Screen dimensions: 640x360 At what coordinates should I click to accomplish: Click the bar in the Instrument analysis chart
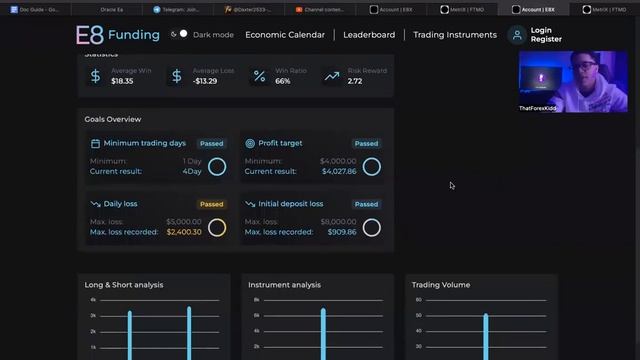(323, 334)
